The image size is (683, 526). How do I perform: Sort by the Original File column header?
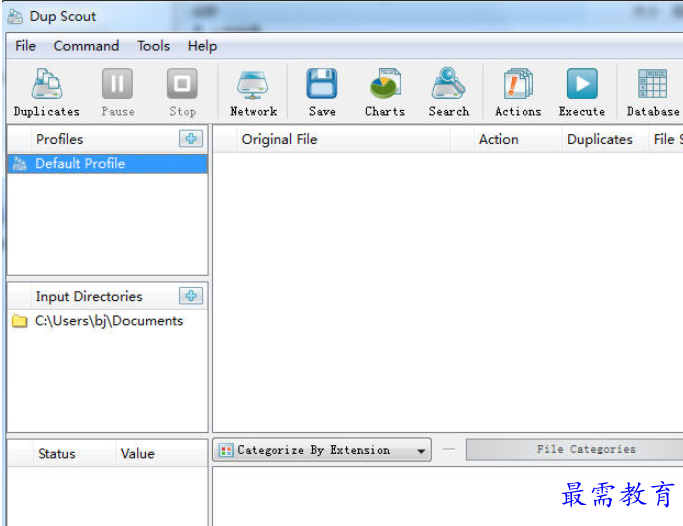[x=343, y=139]
